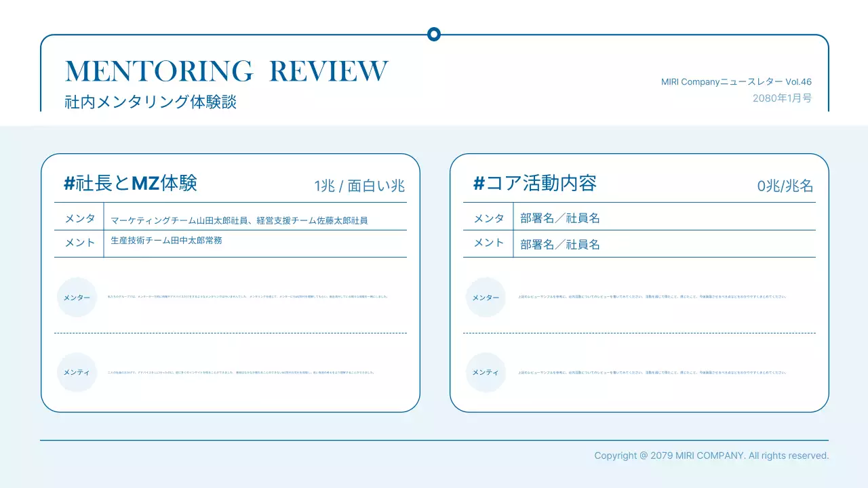The height and width of the screenshot is (488, 868).
Task: Click the 部署名／社員名 input field under メンタ
Action: click(560, 218)
